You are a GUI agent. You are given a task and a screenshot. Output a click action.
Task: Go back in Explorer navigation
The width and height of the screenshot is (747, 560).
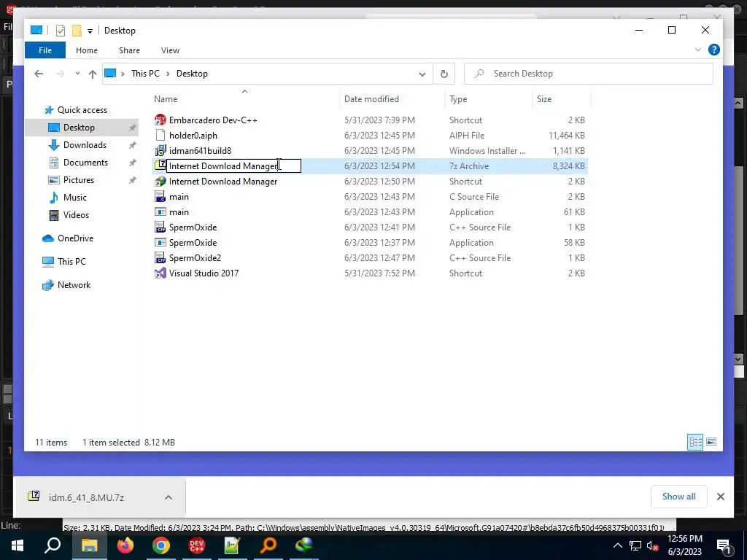pos(39,74)
